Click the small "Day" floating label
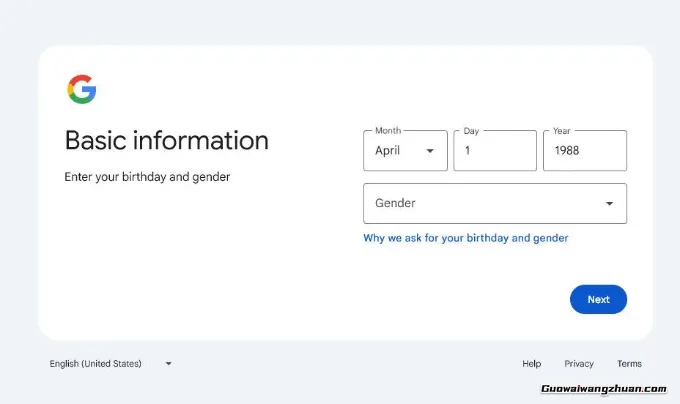 tap(472, 131)
